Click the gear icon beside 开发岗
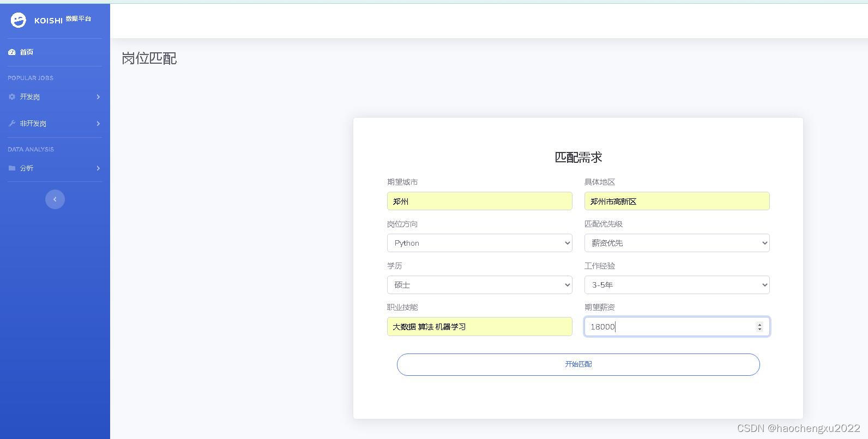The height and width of the screenshot is (439, 868). [12, 97]
